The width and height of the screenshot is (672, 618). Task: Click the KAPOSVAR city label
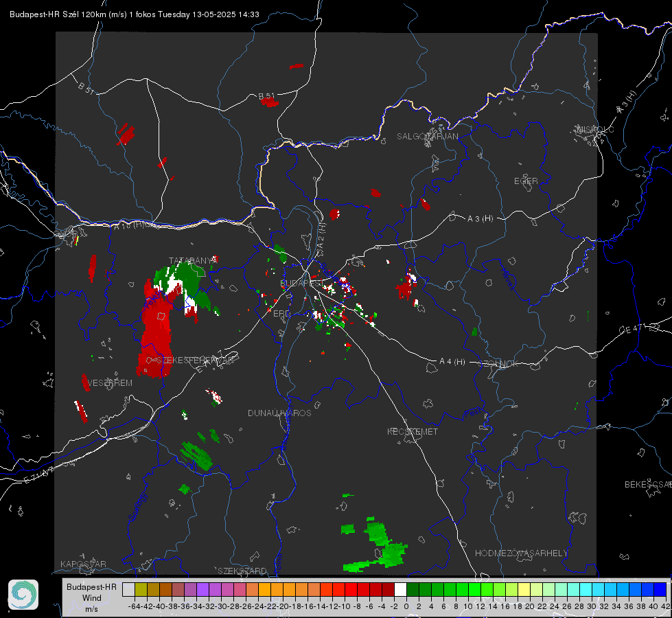tap(83, 564)
